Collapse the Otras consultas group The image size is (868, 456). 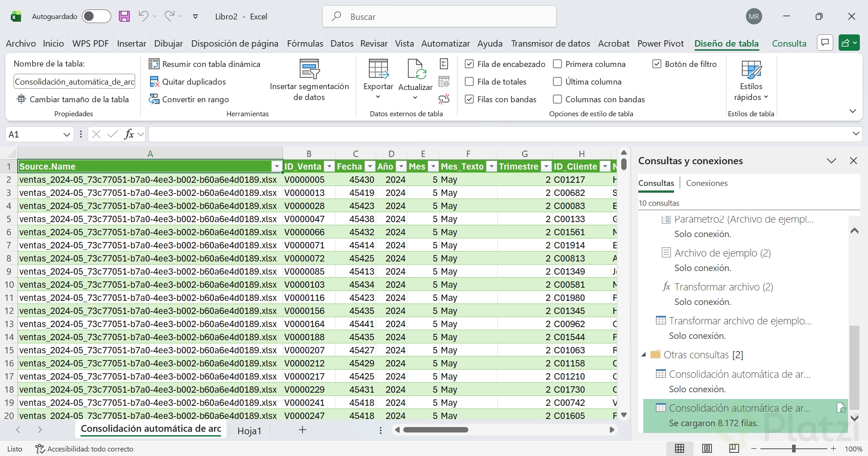click(x=644, y=355)
